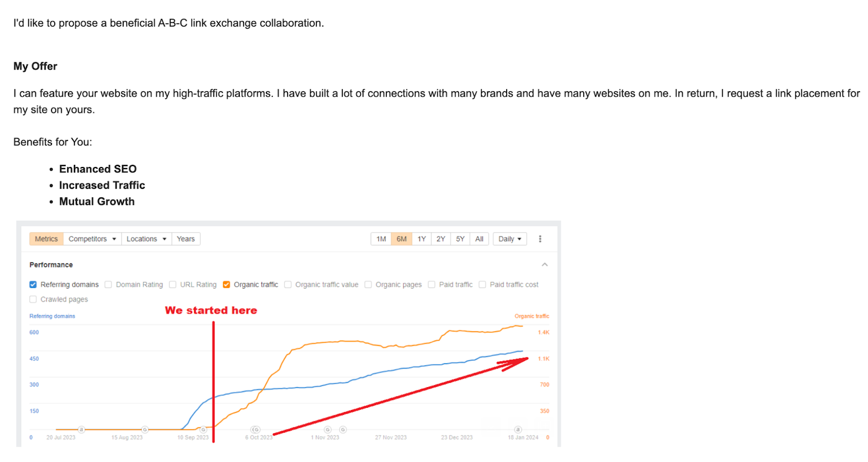Check the Crawled pages checkbox
868x462 pixels.
click(x=33, y=299)
